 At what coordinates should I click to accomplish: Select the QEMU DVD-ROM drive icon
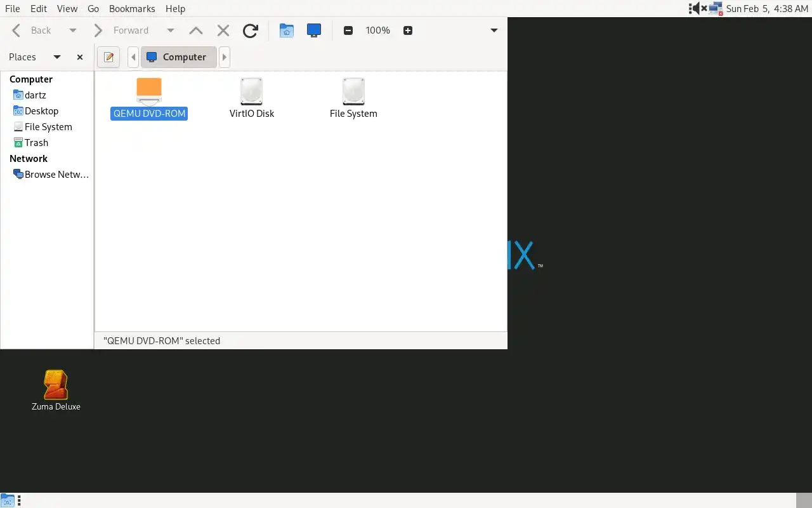pos(149,91)
